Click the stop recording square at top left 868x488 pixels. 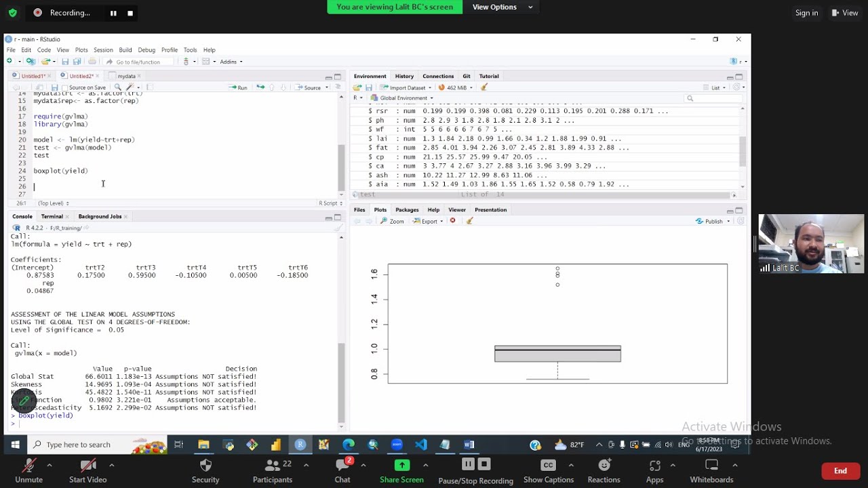pos(130,13)
